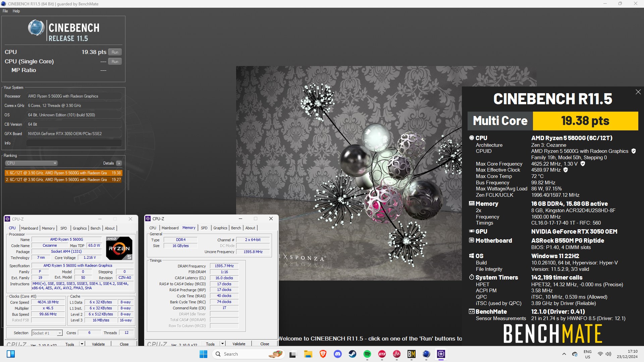Open Bench tab in right CPU-Z window
Screen dimensions: 644x362
coord(236,228)
